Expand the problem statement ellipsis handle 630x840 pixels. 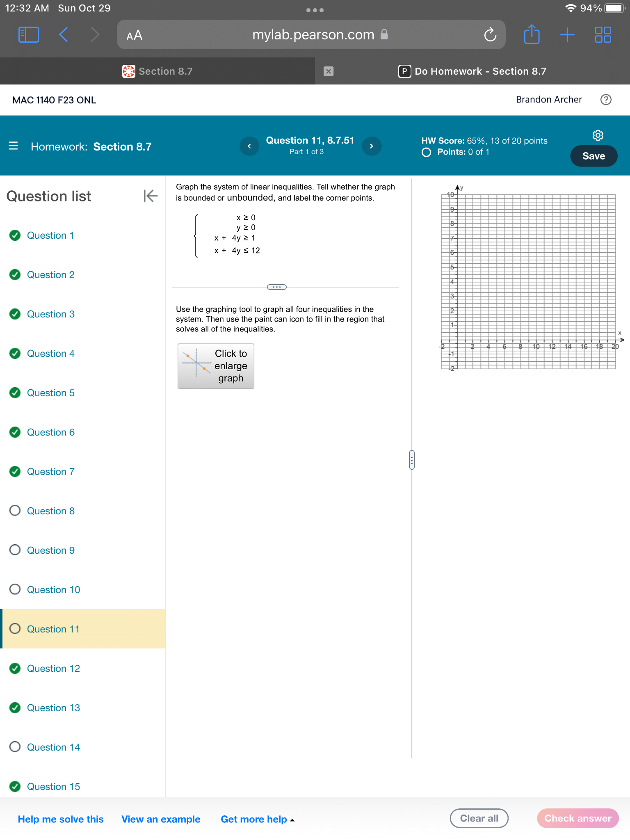(x=277, y=287)
